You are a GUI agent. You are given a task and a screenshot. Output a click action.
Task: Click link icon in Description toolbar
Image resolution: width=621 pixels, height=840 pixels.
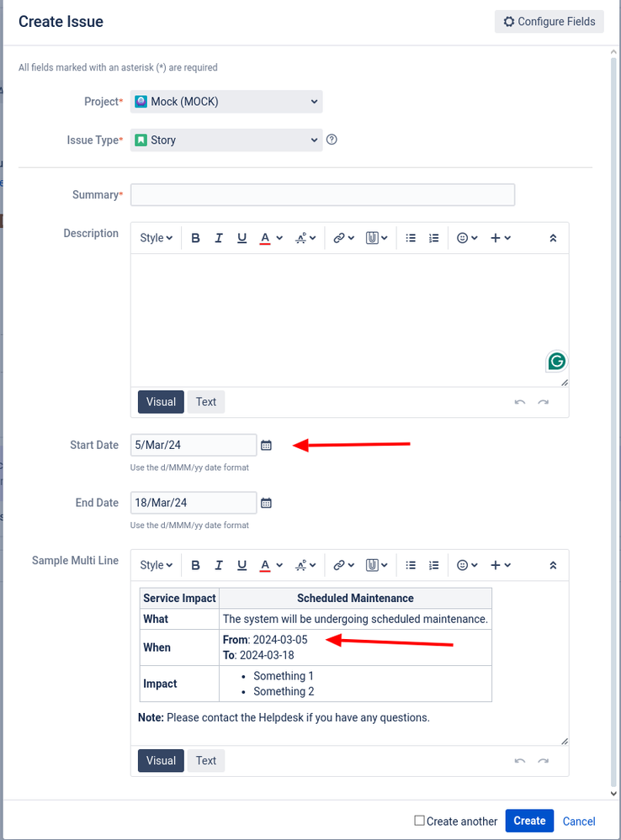(x=339, y=238)
